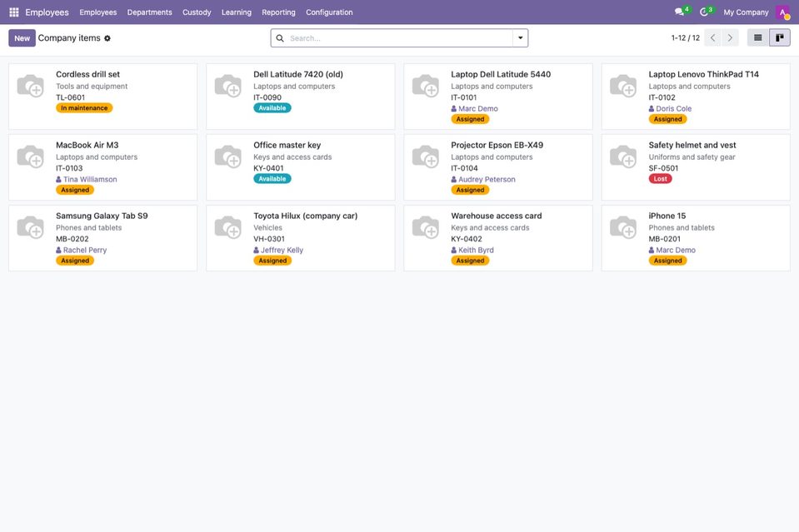Open the Projector Epson EB-X49 title
Image resolution: width=799 pixels, height=532 pixels.
click(497, 145)
